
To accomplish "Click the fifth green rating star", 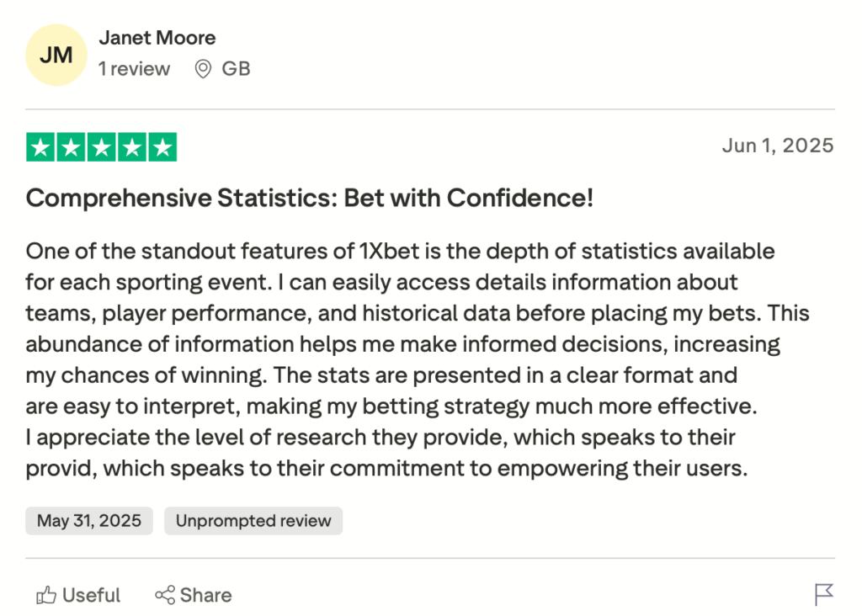I will coord(162,146).
